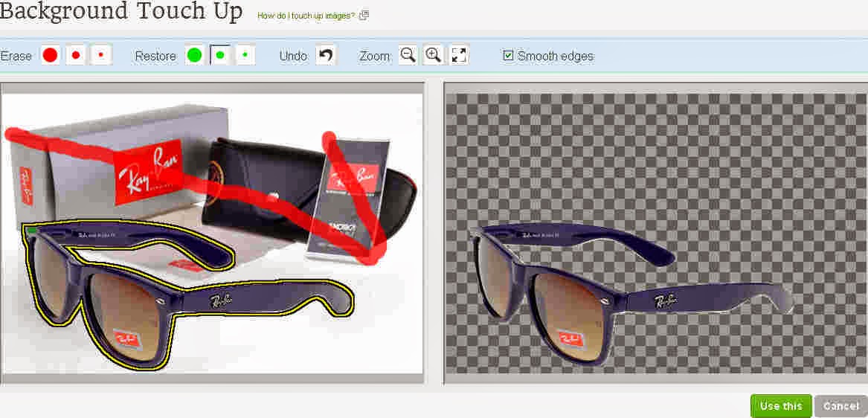Click the green 'Use this' button
Image resolution: width=868 pixels, height=418 pixels.
point(781,406)
